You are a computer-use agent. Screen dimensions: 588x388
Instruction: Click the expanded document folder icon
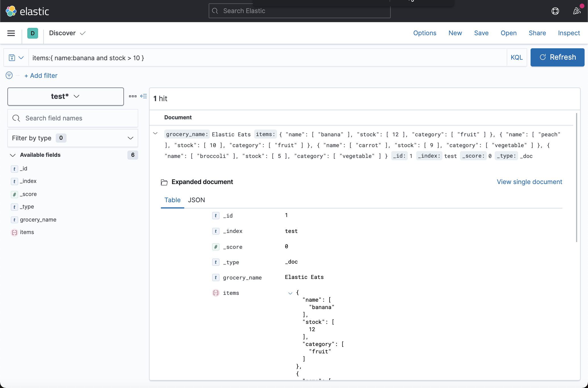164,182
